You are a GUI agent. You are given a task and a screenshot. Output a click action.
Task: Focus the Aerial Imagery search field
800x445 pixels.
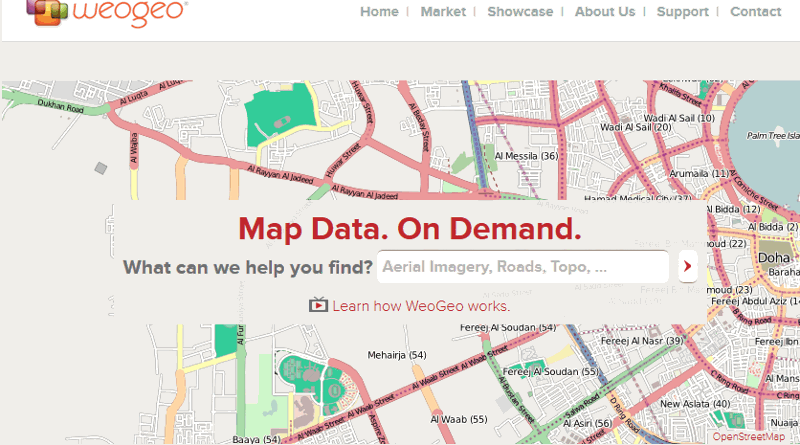[523, 266]
